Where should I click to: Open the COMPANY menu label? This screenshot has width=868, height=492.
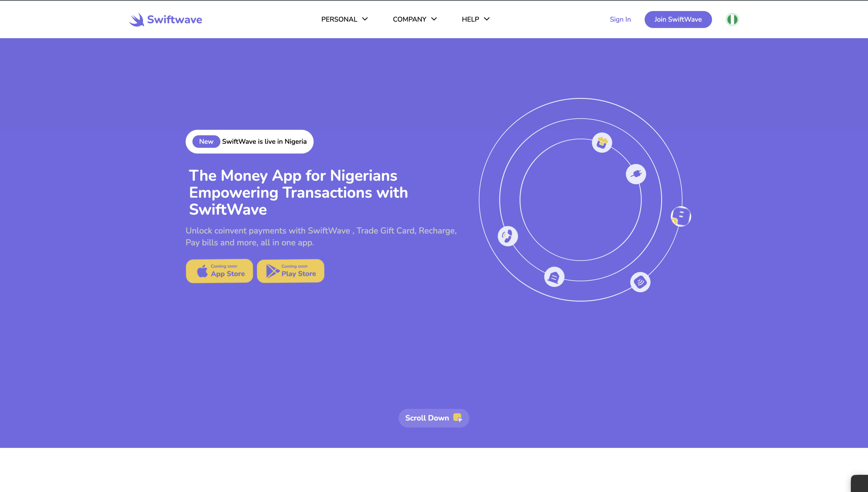[410, 19]
